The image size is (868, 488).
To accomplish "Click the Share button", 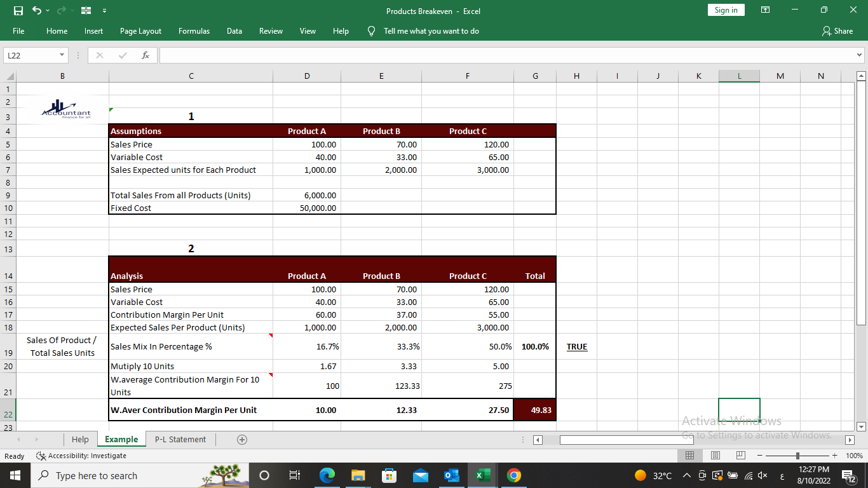I will [x=837, y=30].
